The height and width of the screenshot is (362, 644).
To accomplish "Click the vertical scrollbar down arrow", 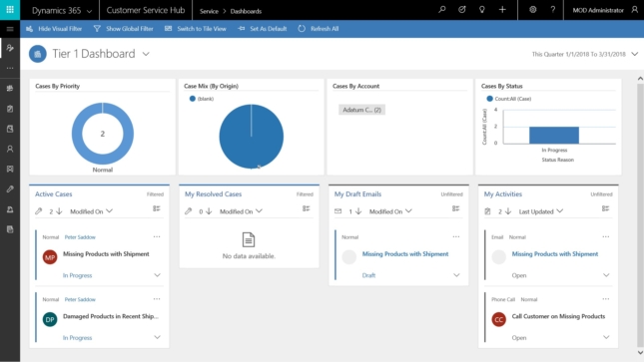I will coord(640,353).
